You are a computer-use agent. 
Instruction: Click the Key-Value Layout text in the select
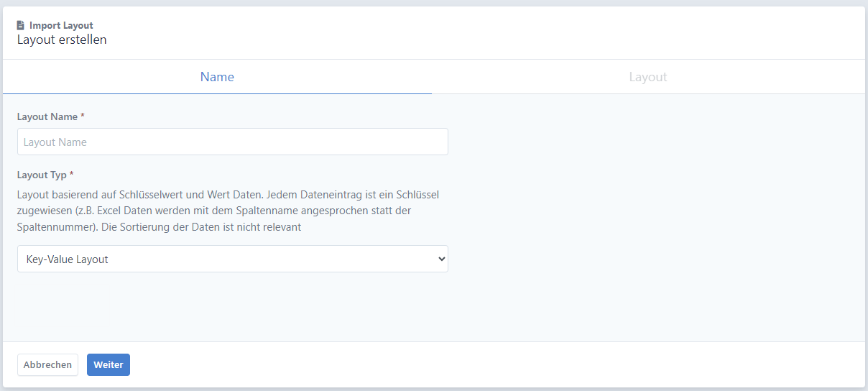coord(68,259)
